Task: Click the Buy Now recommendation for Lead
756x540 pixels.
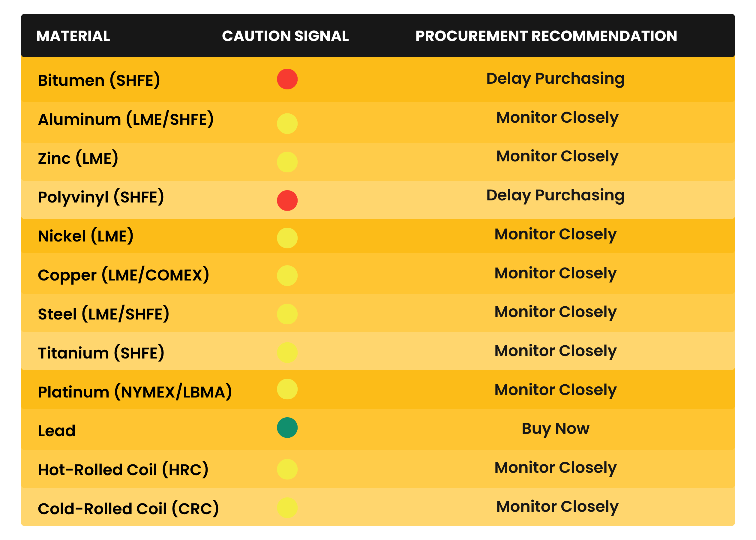Action: point(556,428)
